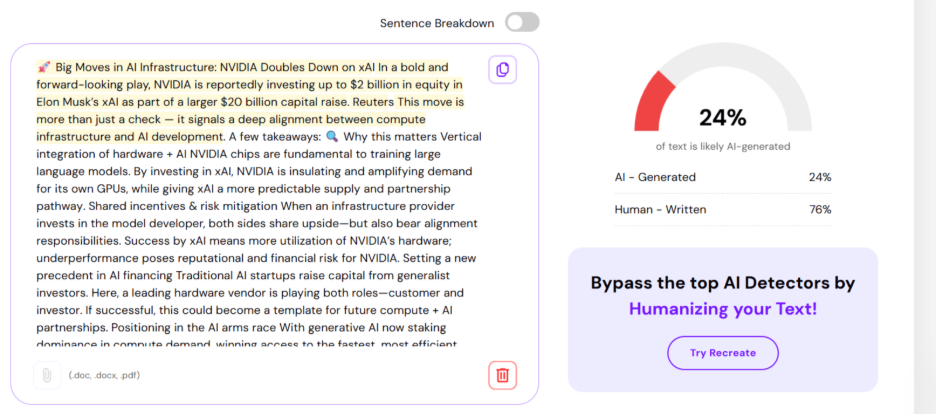
Task: Copy the analyzed text with copy icon
Action: [502, 69]
